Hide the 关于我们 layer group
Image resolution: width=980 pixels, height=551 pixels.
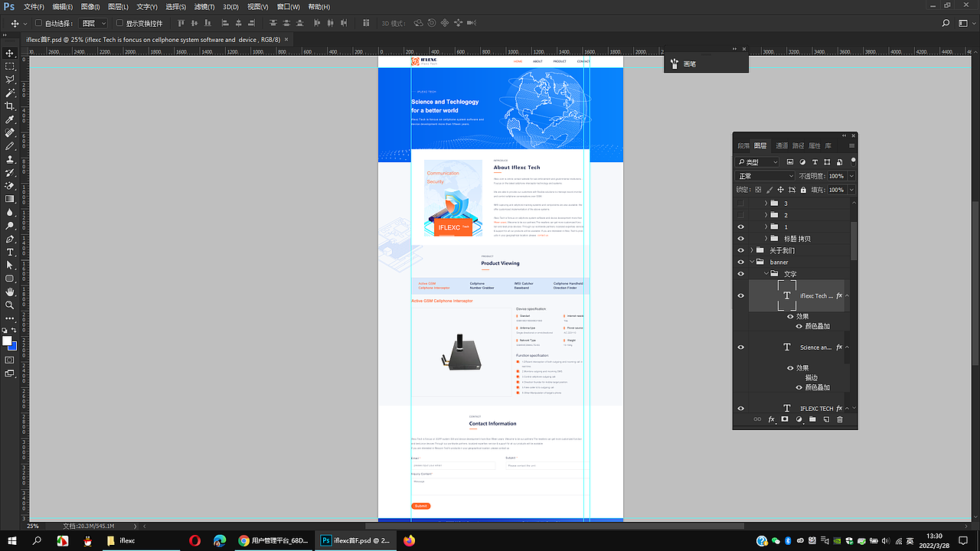(740, 250)
